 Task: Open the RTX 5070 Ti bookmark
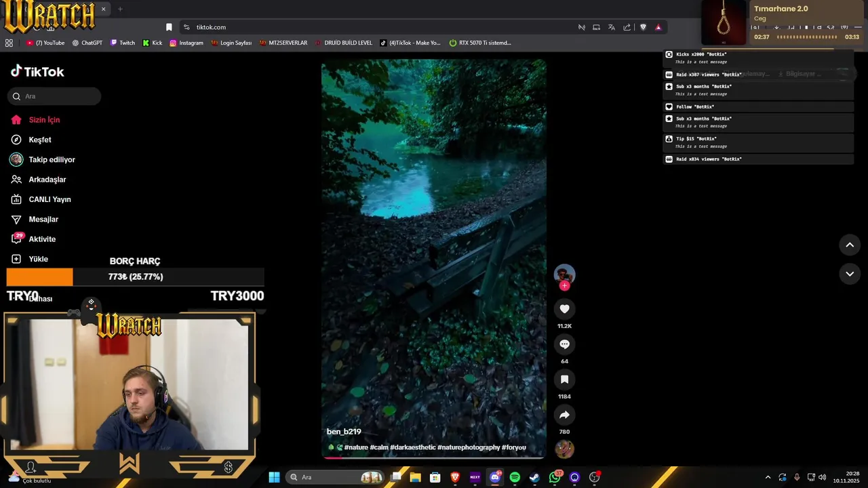[480, 43]
